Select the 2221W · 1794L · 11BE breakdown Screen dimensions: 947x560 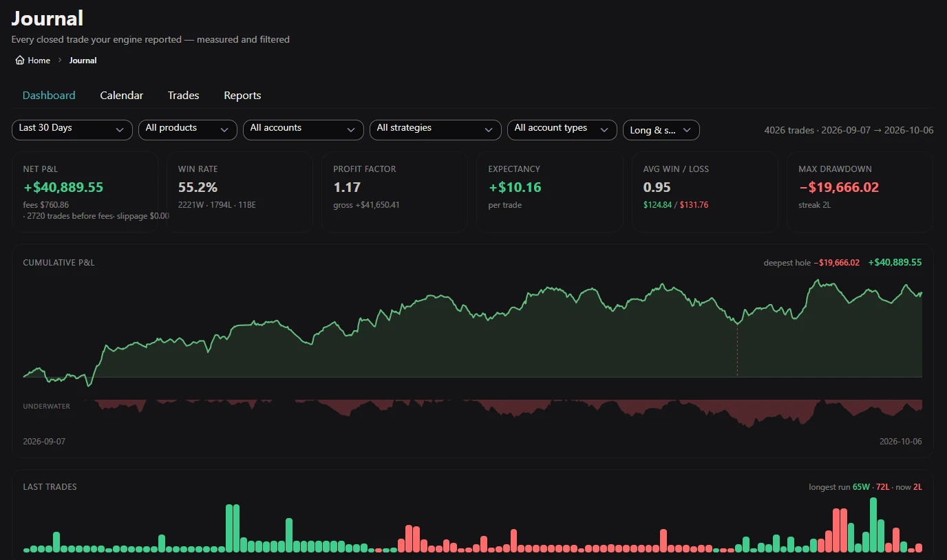217,205
